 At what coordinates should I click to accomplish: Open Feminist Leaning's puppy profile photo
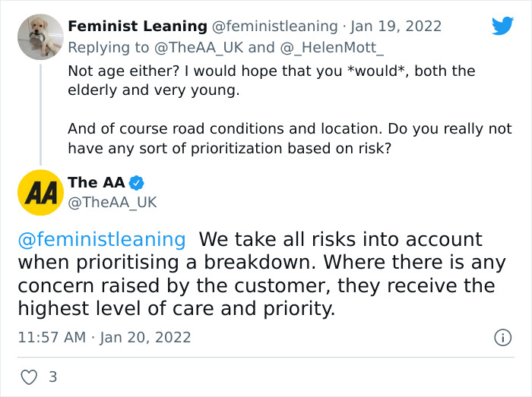pos(40,36)
